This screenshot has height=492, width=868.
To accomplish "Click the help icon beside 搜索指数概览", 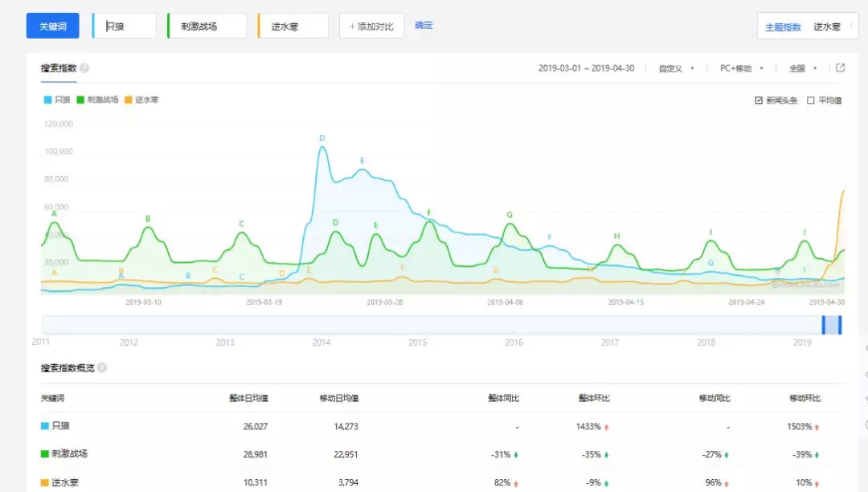I will pyautogui.click(x=102, y=368).
